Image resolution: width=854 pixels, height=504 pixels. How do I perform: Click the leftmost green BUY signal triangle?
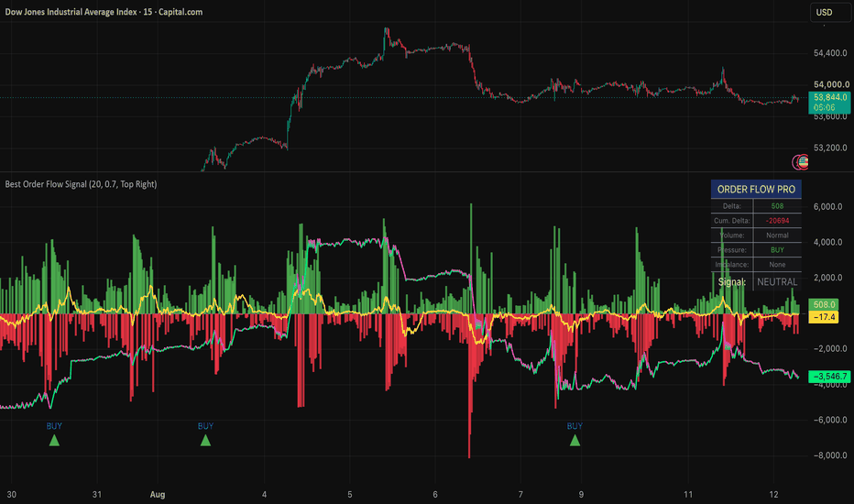(x=54, y=440)
